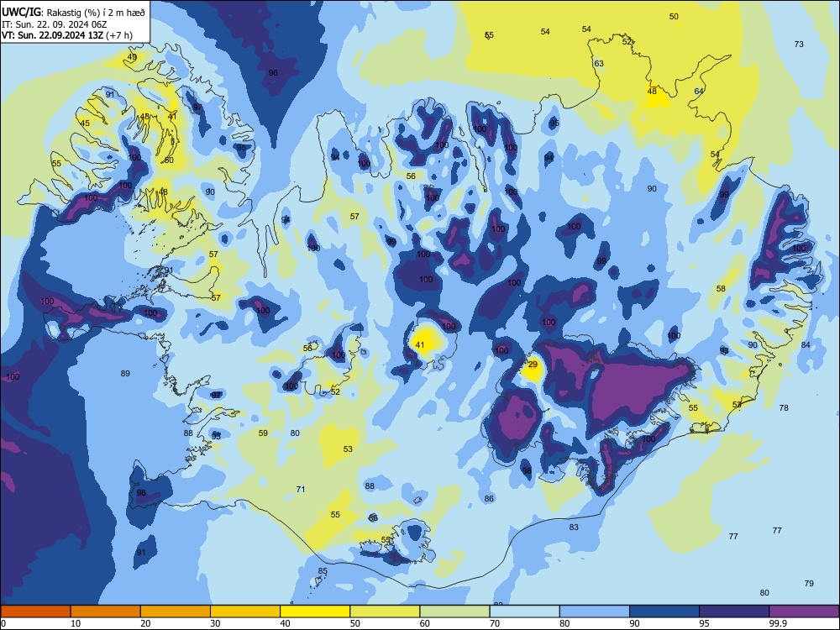Click the 84 humidity value on map
840x630 pixels.
coord(806,344)
